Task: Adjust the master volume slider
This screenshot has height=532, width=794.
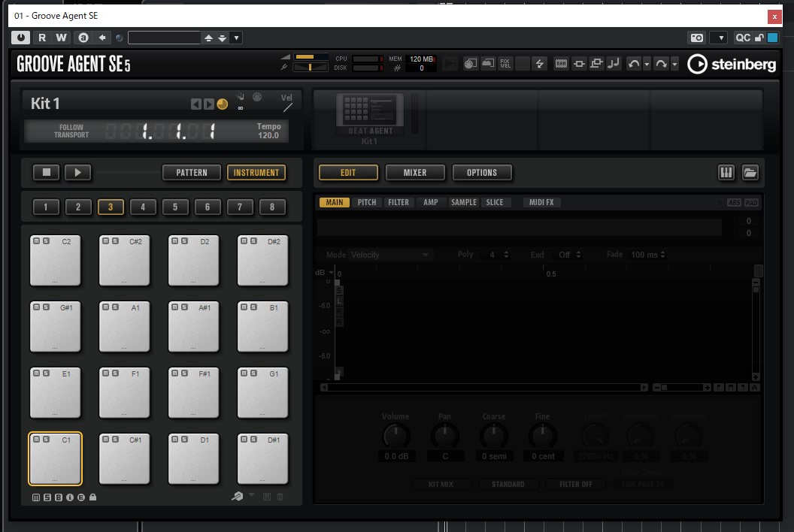Action: coord(311,56)
